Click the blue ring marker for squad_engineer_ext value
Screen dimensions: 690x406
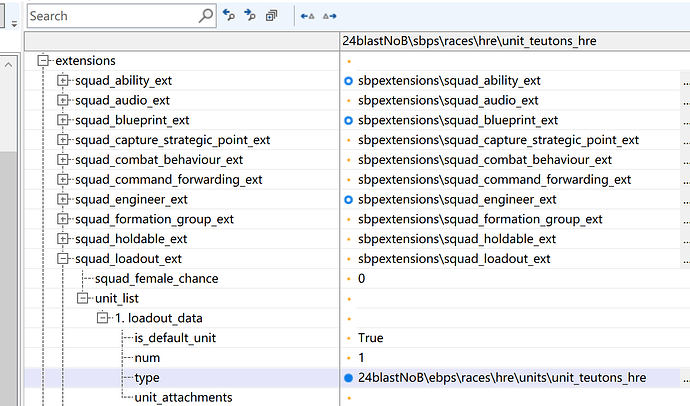349,200
